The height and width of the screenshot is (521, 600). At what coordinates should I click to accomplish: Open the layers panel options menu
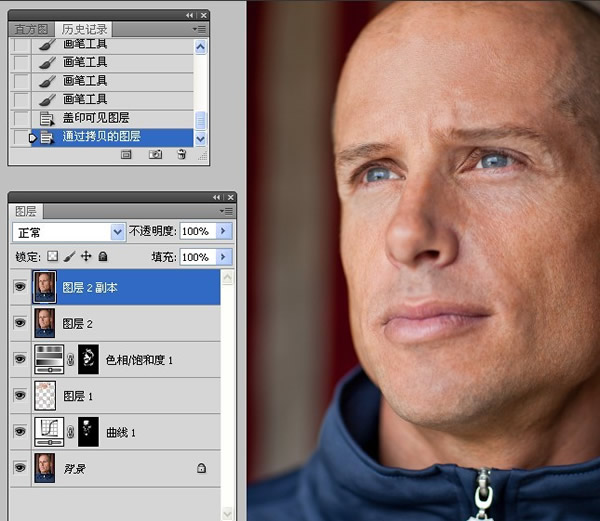226,211
